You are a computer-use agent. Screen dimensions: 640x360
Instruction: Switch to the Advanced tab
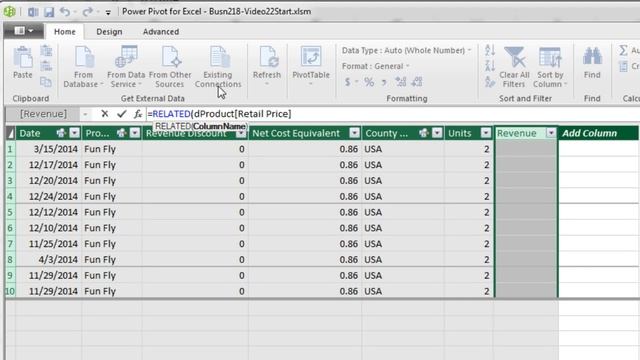point(161,32)
